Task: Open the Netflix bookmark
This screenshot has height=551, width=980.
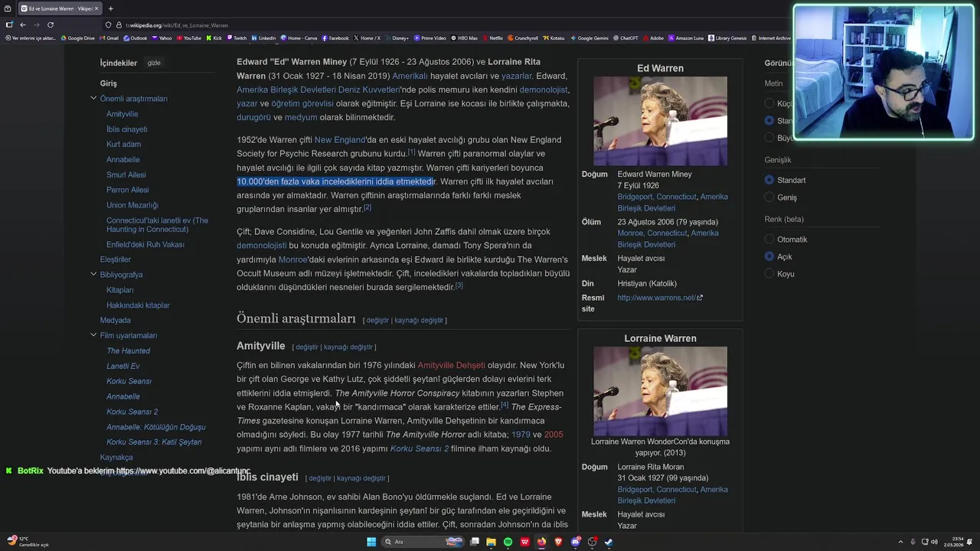Action: pyautogui.click(x=492, y=38)
